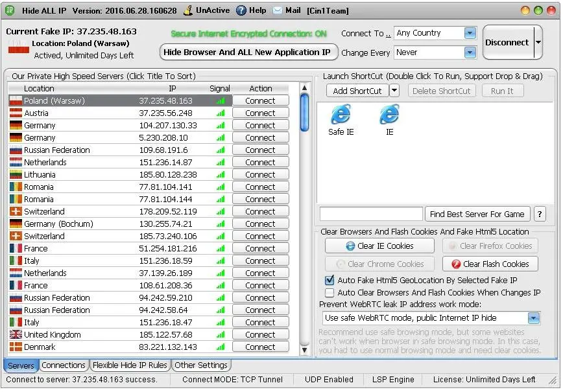Click the [Cin1Team] title link

point(328,11)
